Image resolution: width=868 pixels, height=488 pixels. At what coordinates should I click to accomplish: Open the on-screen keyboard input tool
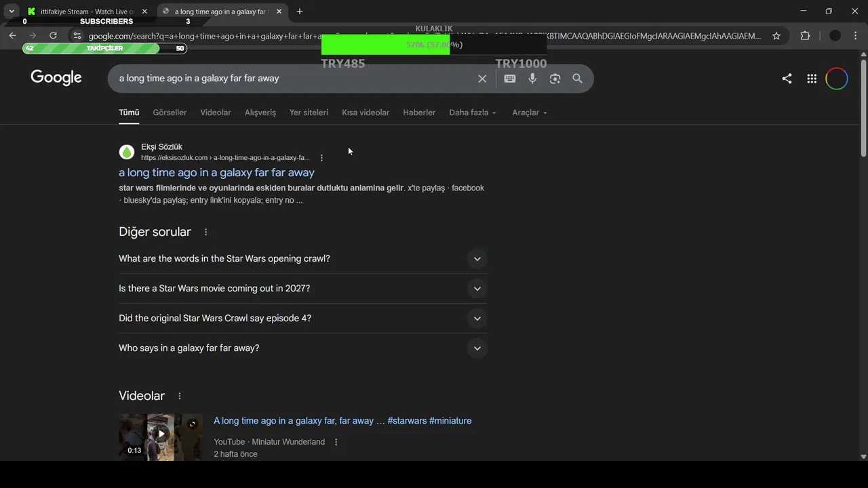coord(510,79)
